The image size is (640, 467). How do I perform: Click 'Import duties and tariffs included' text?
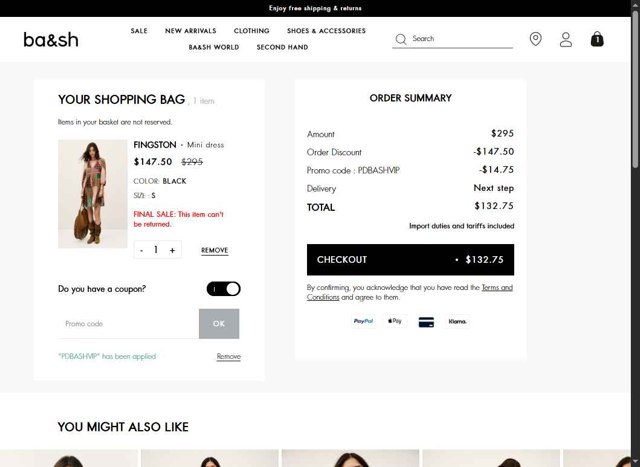click(462, 226)
